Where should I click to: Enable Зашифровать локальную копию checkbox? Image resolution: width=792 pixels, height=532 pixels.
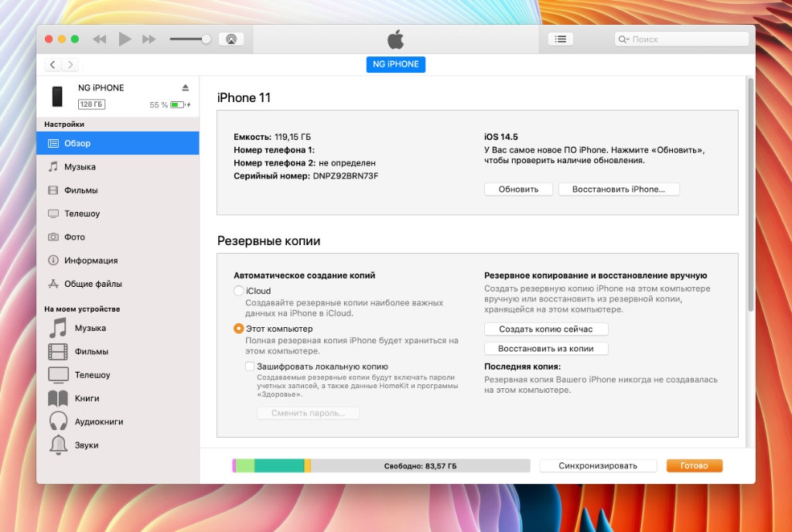pyautogui.click(x=250, y=367)
